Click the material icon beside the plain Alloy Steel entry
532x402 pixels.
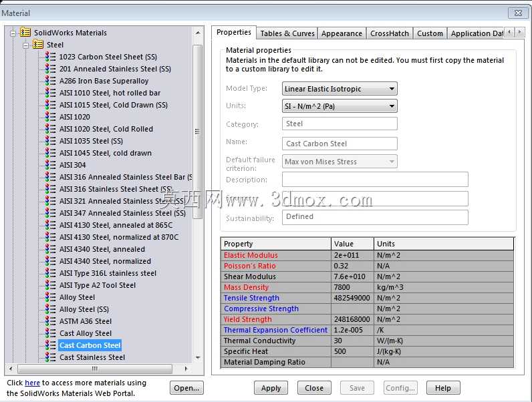tap(51, 297)
